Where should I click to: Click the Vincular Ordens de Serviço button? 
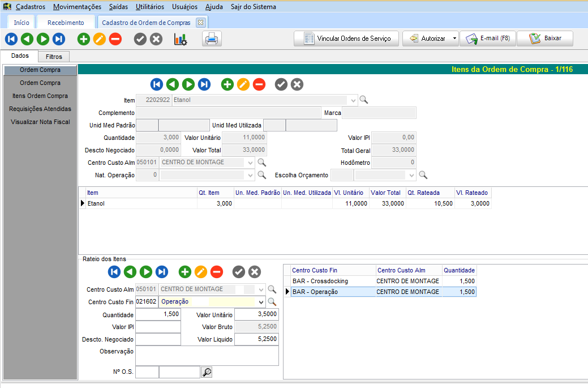click(347, 39)
